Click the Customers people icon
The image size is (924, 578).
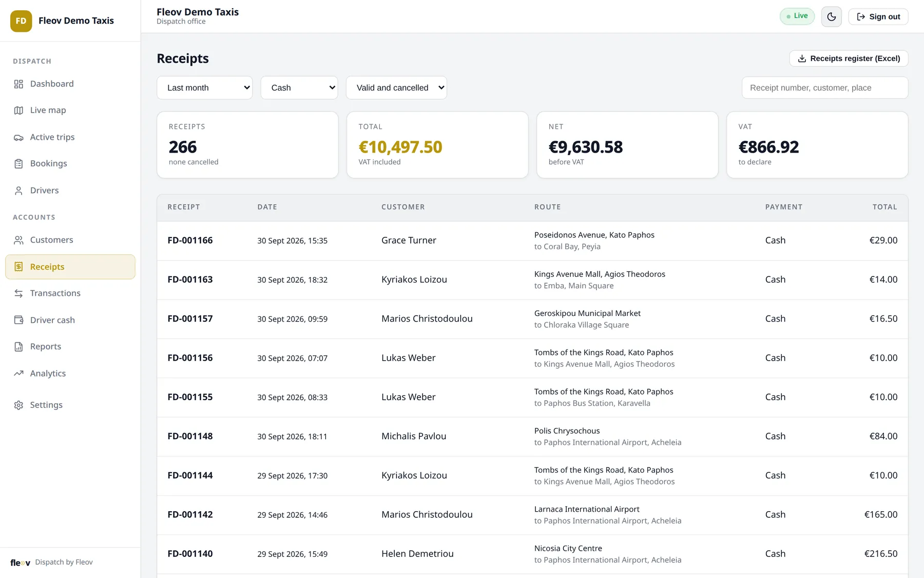click(x=18, y=240)
